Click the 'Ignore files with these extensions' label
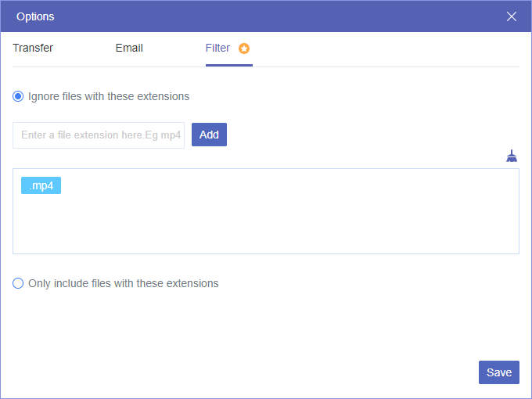 click(x=109, y=97)
